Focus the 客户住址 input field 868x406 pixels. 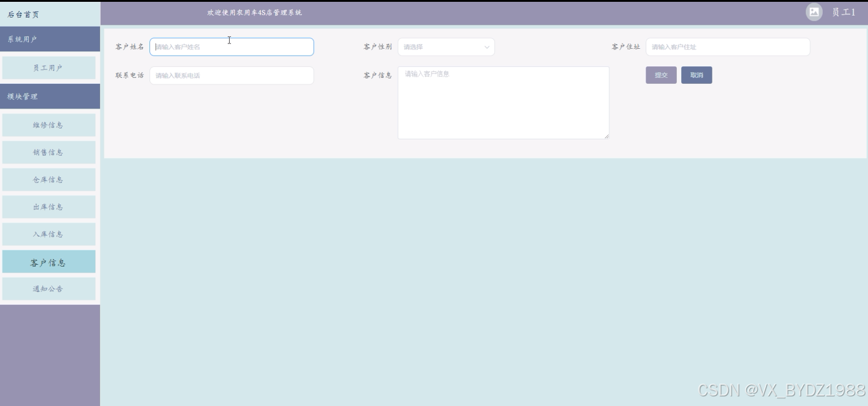(x=728, y=47)
